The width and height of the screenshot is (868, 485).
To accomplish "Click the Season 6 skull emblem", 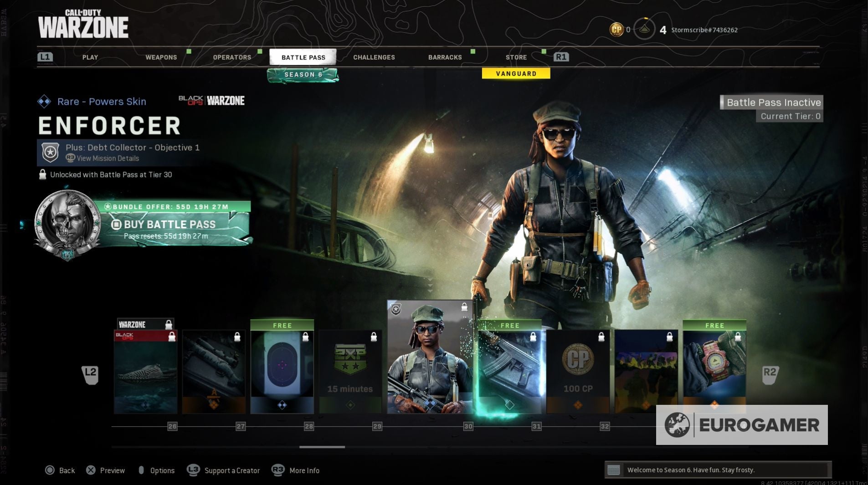I will [67, 225].
